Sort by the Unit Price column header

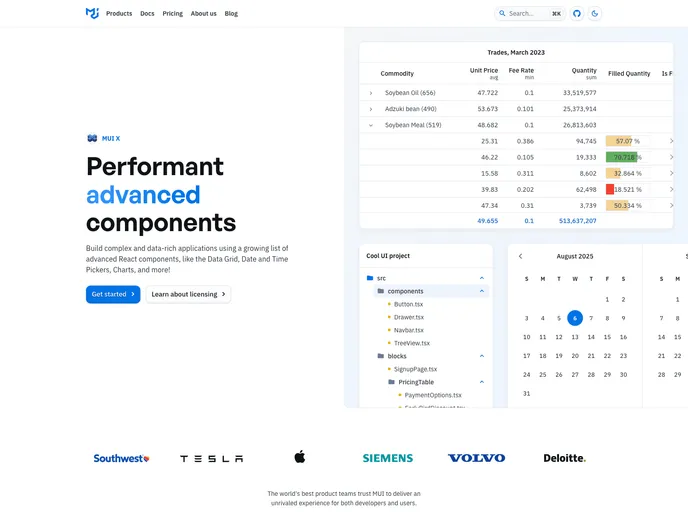484,71
